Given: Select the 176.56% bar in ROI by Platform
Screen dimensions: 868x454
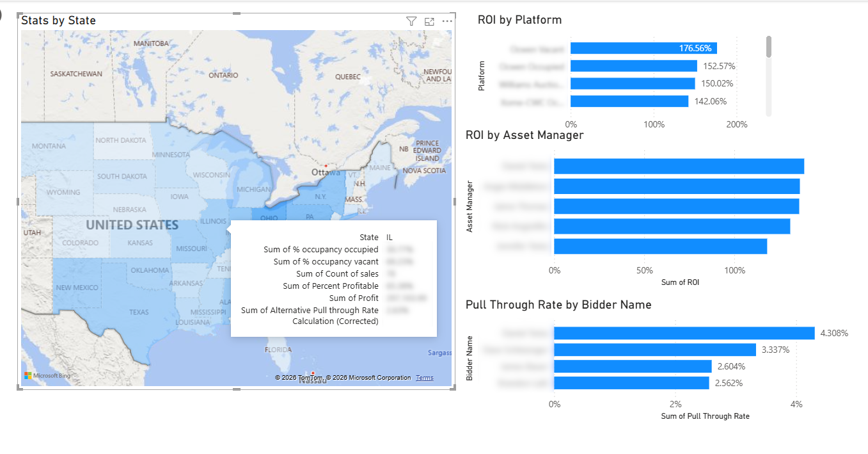Looking at the screenshot, I should [x=643, y=48].
